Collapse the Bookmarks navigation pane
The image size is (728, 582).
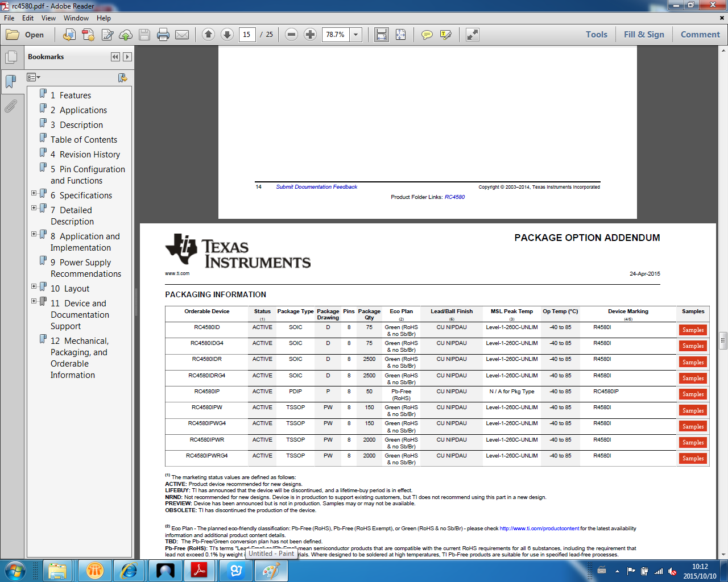[x=115, y=57]
